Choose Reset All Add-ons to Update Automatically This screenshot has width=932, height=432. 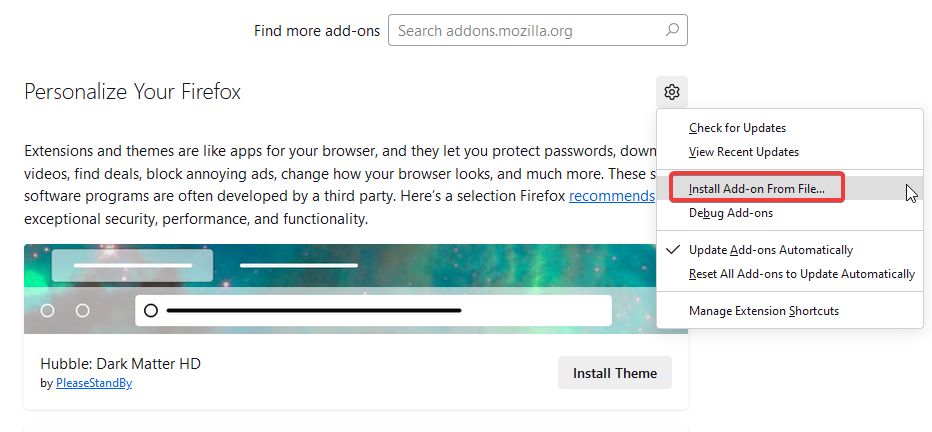point(801,274)
